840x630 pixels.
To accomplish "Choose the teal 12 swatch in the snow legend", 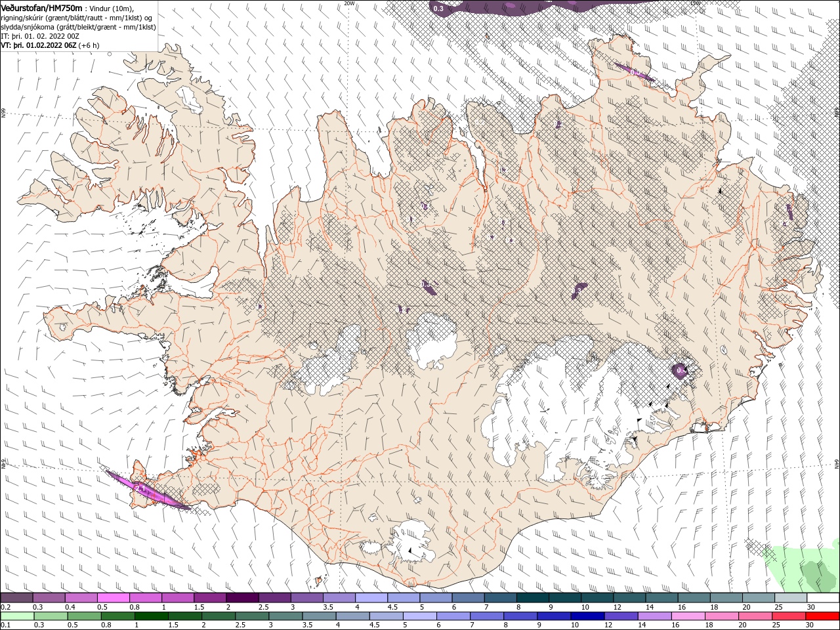I will pyautogui.click(x=629, y=598).
